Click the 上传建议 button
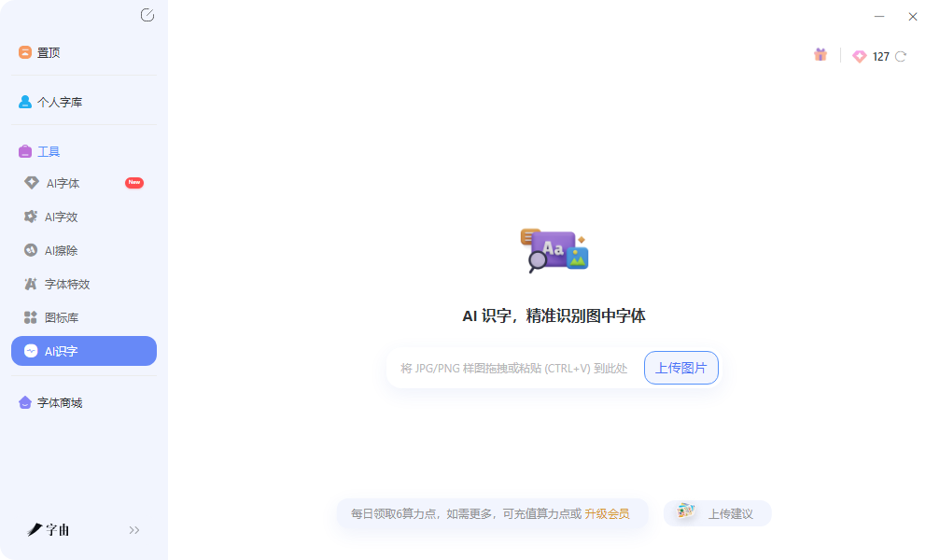940x560 pixels. (x=717, y=513)
